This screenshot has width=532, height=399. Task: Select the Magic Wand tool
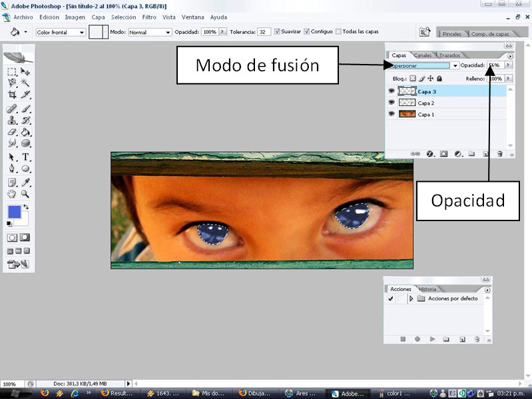(x=25, y=83)
